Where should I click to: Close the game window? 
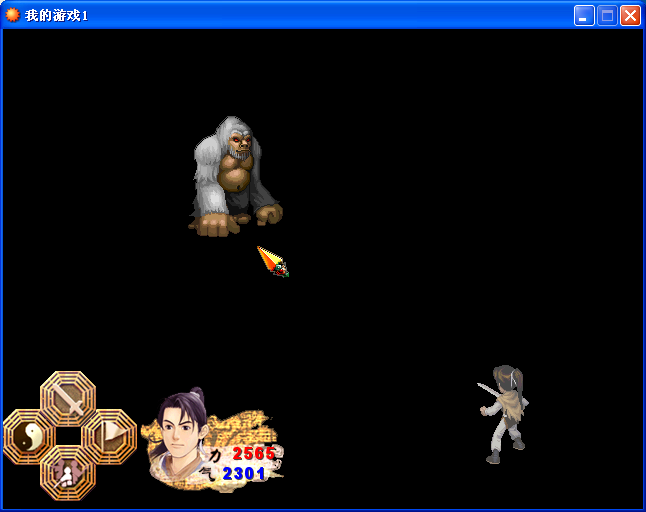coord(630,16)
